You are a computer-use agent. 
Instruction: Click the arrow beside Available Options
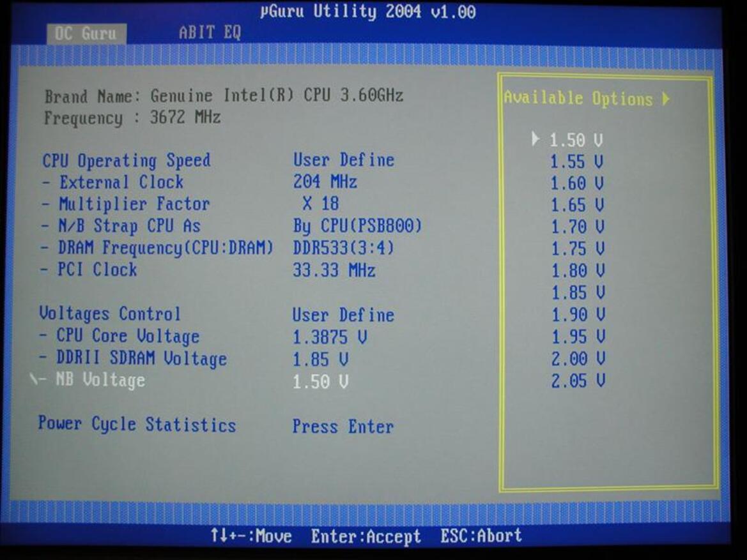pyautogui.click(x=666, y=98)
